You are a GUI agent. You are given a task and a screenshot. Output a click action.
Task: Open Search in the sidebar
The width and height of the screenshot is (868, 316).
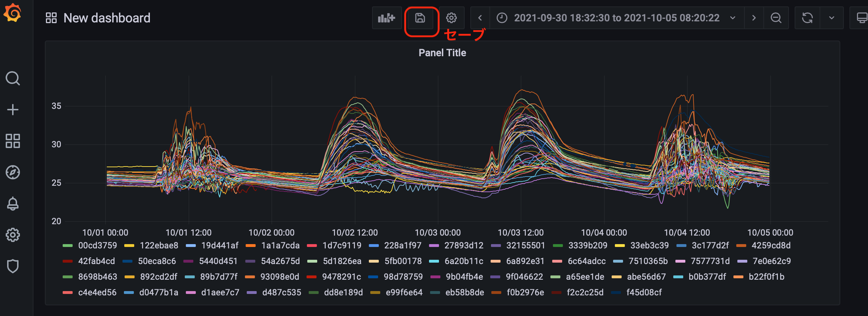(x=13, y=78)
